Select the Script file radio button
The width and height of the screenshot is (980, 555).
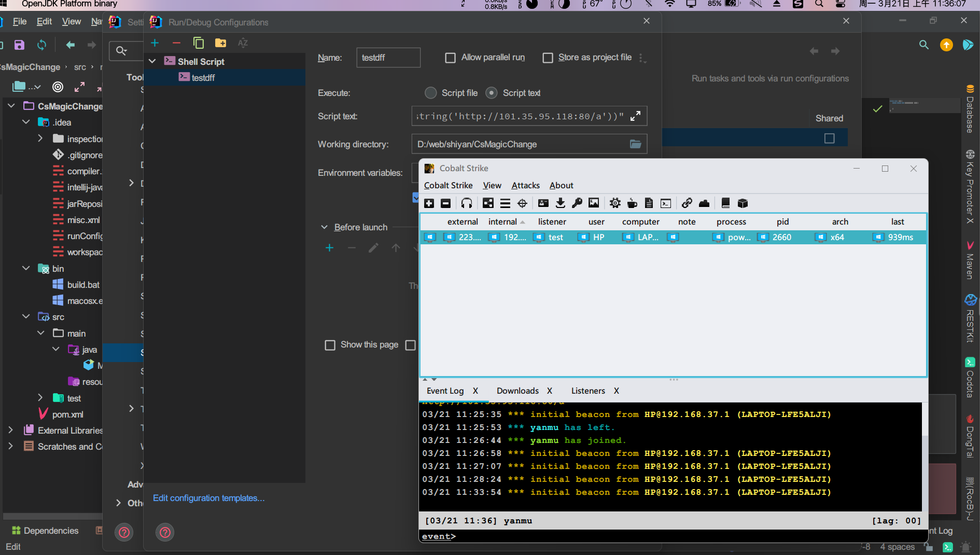(x=430, y=93)
